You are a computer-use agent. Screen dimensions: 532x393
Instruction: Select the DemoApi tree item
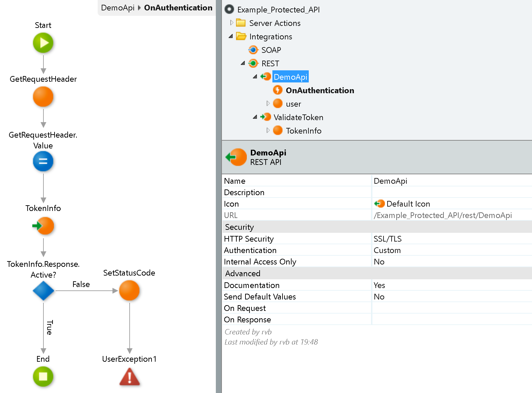(x=291, y=77)
